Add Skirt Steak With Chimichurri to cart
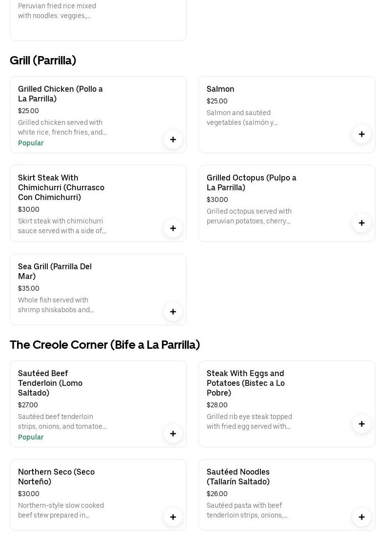Viewport: 392px width, 539px height. point(173,228)
